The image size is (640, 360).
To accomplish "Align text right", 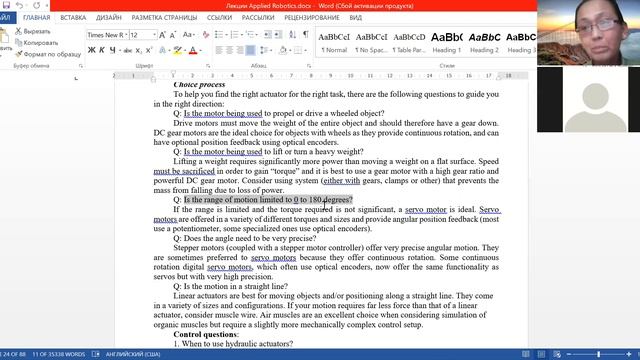I will click(240, 50).
